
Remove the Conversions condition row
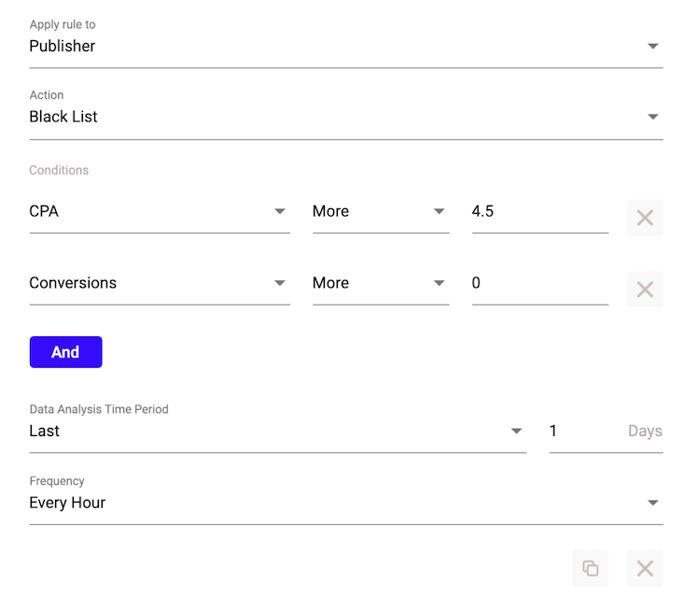pos(645,290)
